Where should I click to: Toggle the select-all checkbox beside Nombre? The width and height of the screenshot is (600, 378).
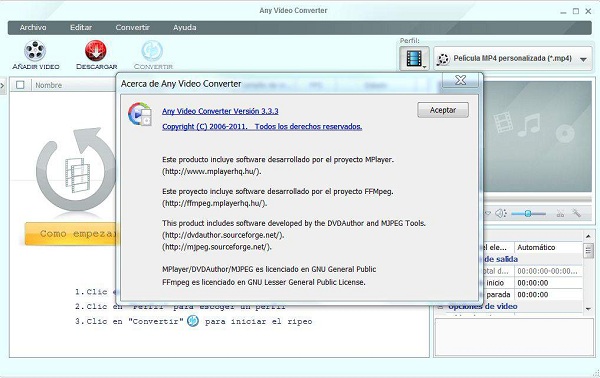[20, 85]
